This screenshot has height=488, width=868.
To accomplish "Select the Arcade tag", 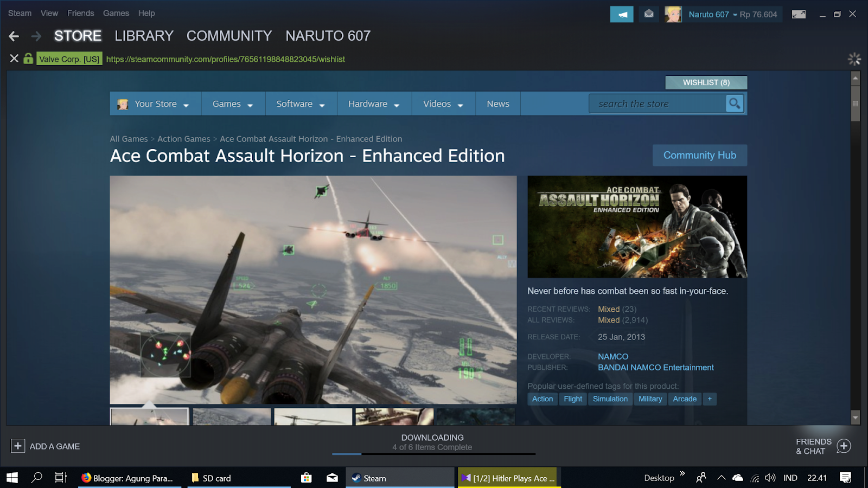I will [685, 399].
